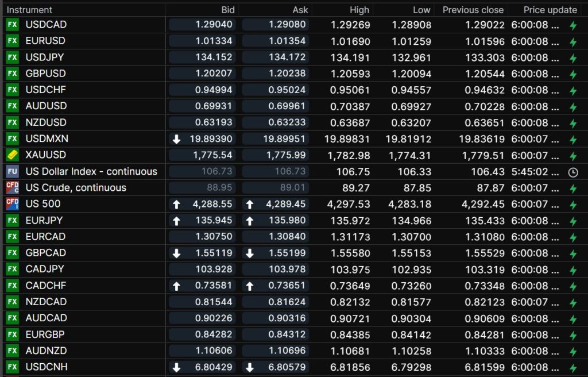The width and height of the screenshot is (588, 377).
Task: Select the EURGBP instrument name
Action: (45, 334)
